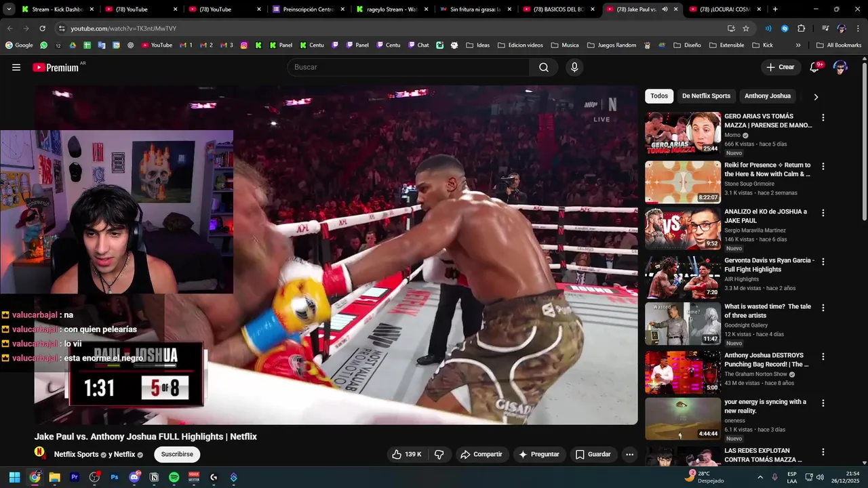Switch to Stream - Kick Dashboard tab

coord(57,9)
